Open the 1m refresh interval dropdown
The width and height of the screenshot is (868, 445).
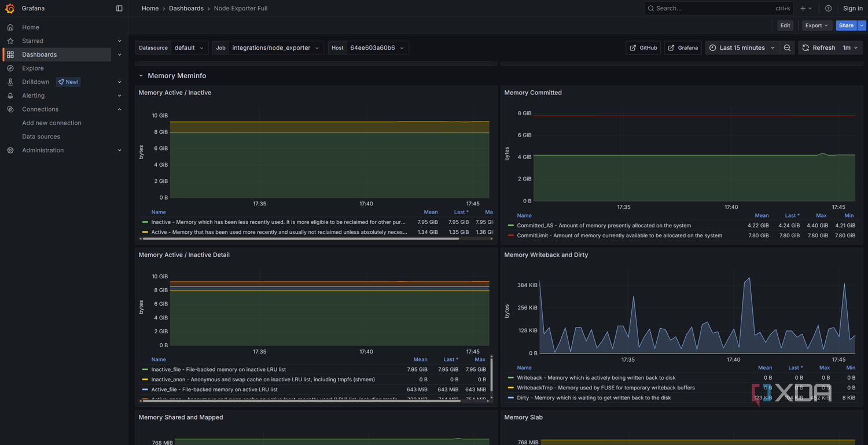point(850,48)
